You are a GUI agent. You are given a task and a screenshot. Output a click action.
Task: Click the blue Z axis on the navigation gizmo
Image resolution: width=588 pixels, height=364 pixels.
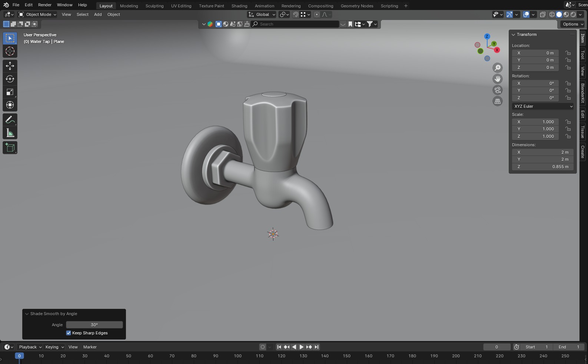click(x=487, y=36)
